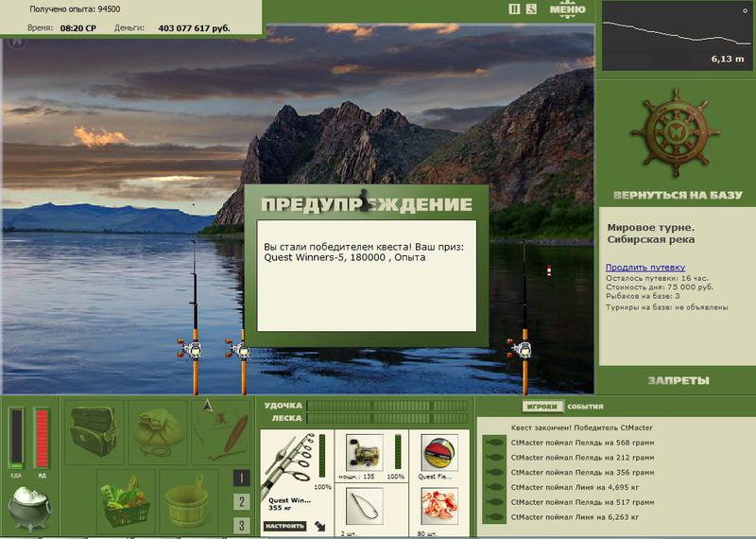Click the arrow icon next to НАСТРОИТЬ
The height and width of the screenshot is (539, 756).
tap(319, 526)
